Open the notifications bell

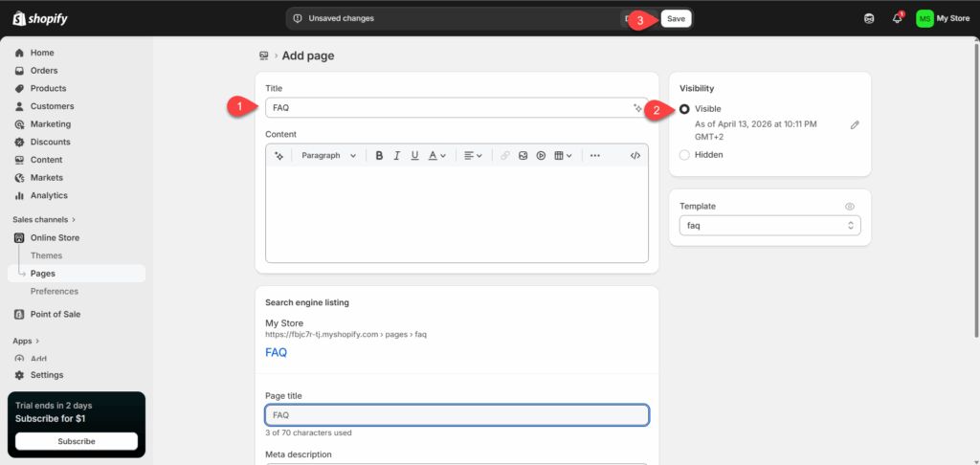897,18
